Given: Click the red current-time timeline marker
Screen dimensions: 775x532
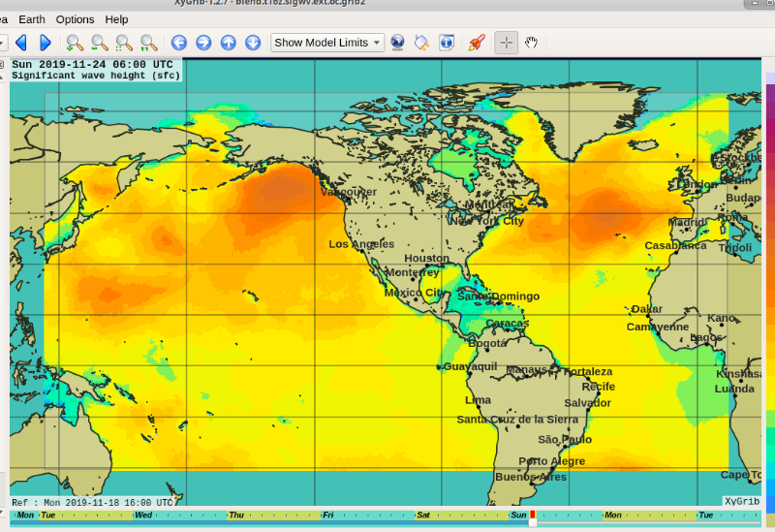Looking at the screenshot, I should click(x=532, y=516).
